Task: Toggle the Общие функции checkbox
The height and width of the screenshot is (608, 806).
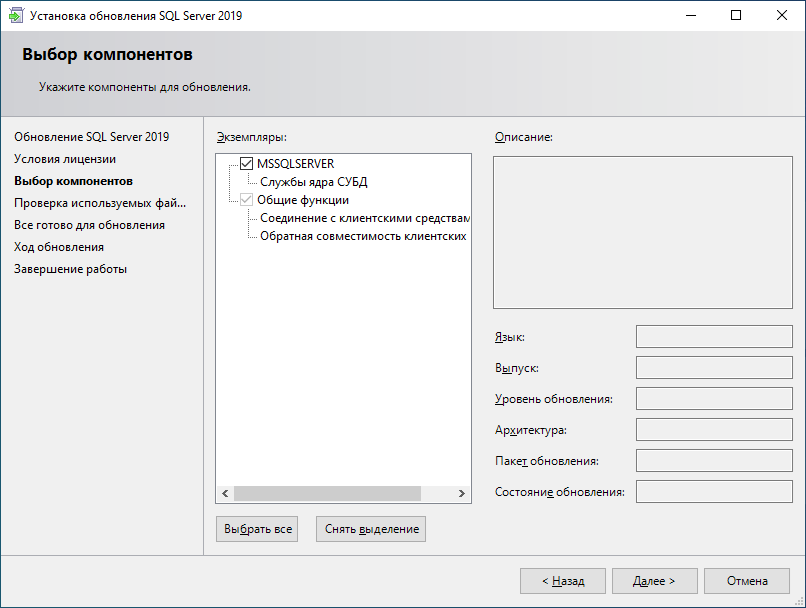Action: 247,200
